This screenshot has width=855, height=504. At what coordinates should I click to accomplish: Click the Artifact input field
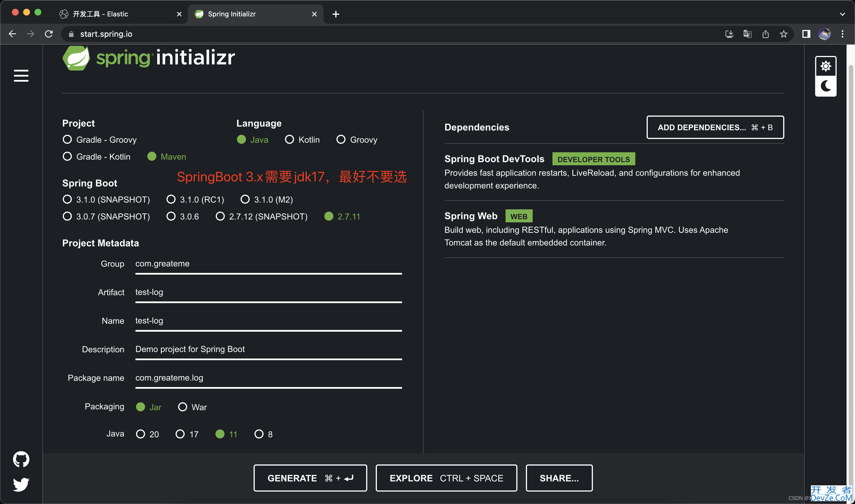pos(269,293)
